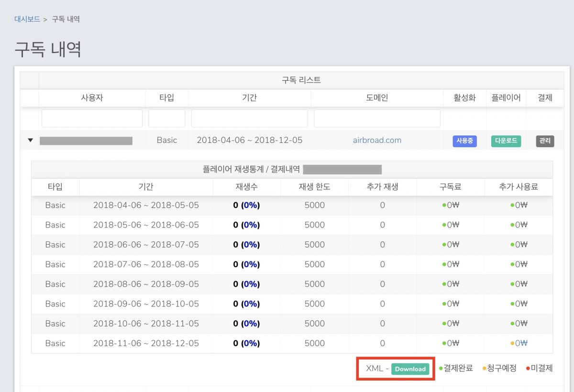574x392 pixels.
Task: Click the yellow 청구예정 legend dot
Action: 484,369
